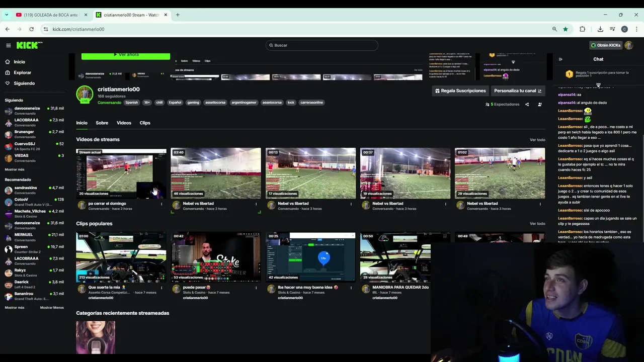This screenshot has height=362, width=644.
Task: Click cristianmerlo00 channel avatar
Action: [x=85, y=94]
